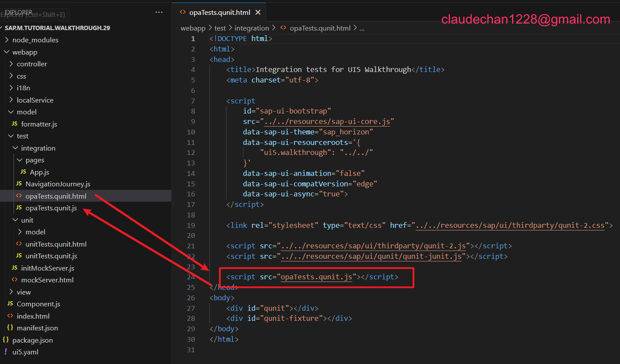The height and width of the screenshot is (364, 620).
Task: Follow the opaTests.qunit.js script src link
Action: click(316, 277)
